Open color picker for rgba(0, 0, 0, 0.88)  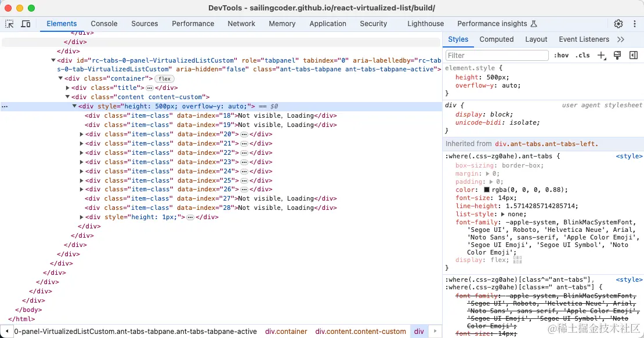pos(487,190)
